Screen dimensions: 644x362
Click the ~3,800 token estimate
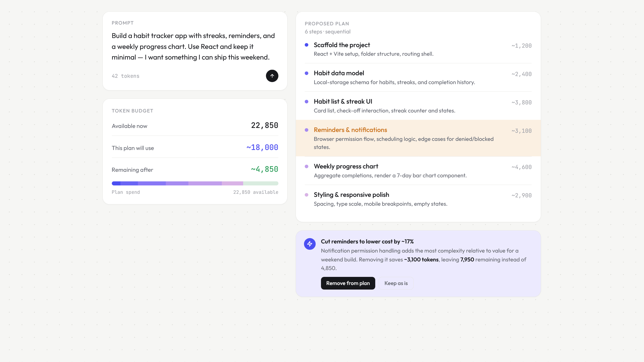(522, 103)
